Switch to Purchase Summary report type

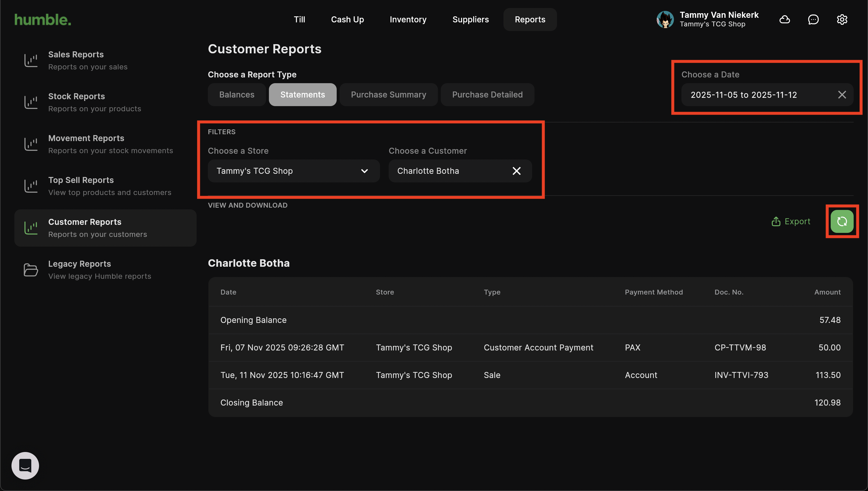coord(388,95)
